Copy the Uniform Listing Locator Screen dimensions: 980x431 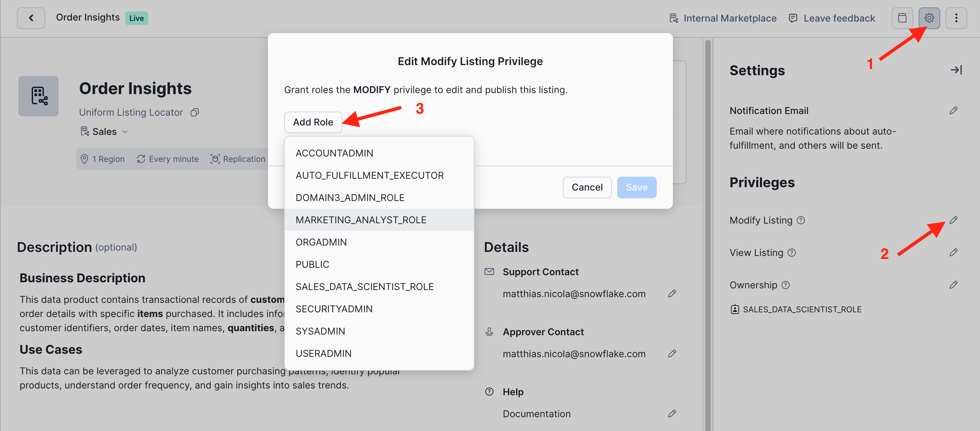click(x=195, y=113)
